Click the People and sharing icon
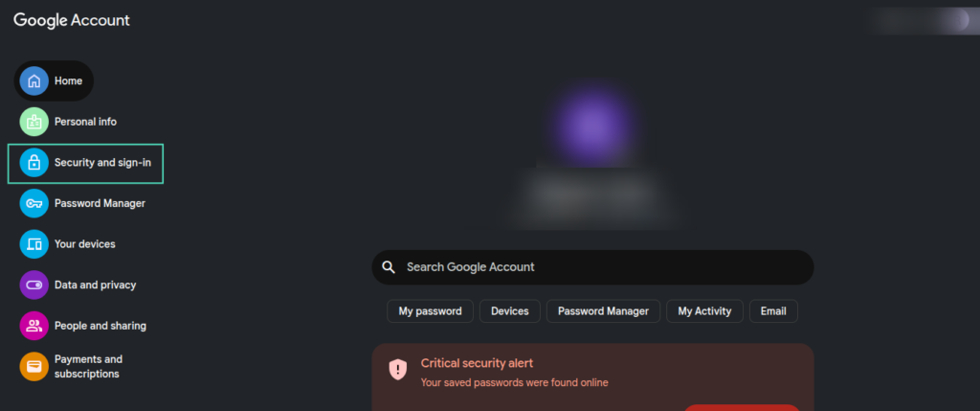980x411 pixels. tap(34, 326)
